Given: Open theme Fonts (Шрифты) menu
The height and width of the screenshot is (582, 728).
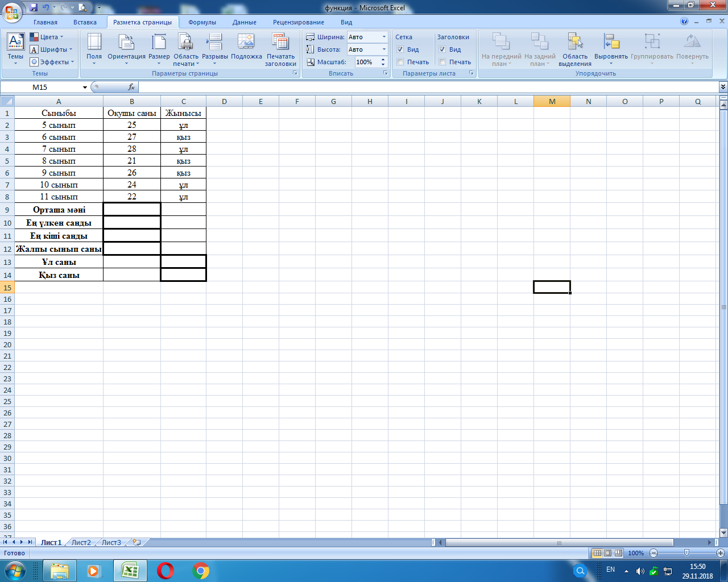Looking at the screenshot, I should click(51, 49).
